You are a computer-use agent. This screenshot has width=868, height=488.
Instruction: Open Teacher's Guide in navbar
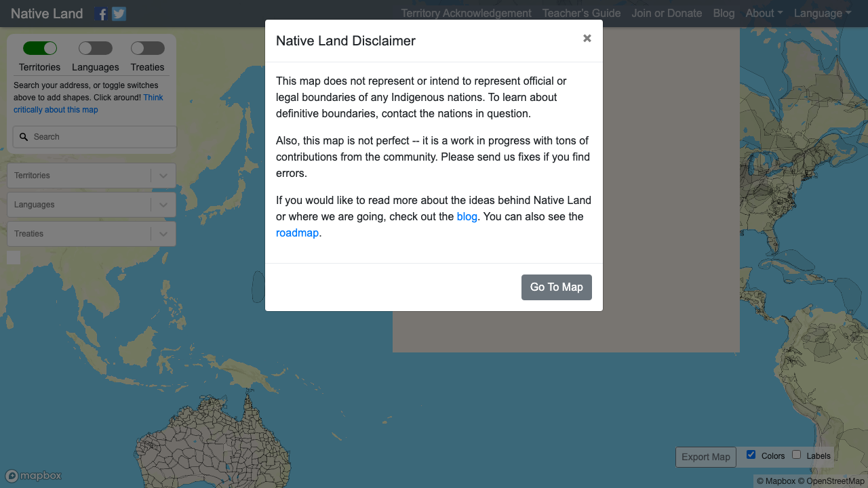tap(581, 14)
